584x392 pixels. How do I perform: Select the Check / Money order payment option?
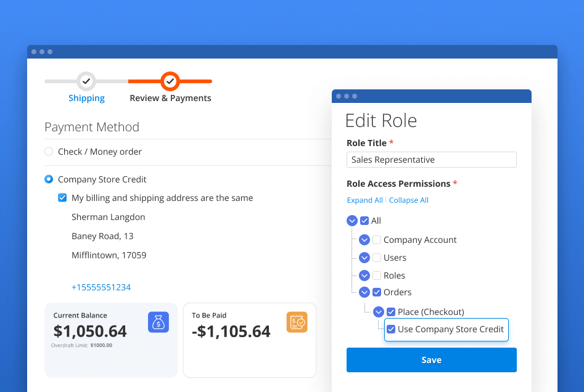[x=49, y=151]
